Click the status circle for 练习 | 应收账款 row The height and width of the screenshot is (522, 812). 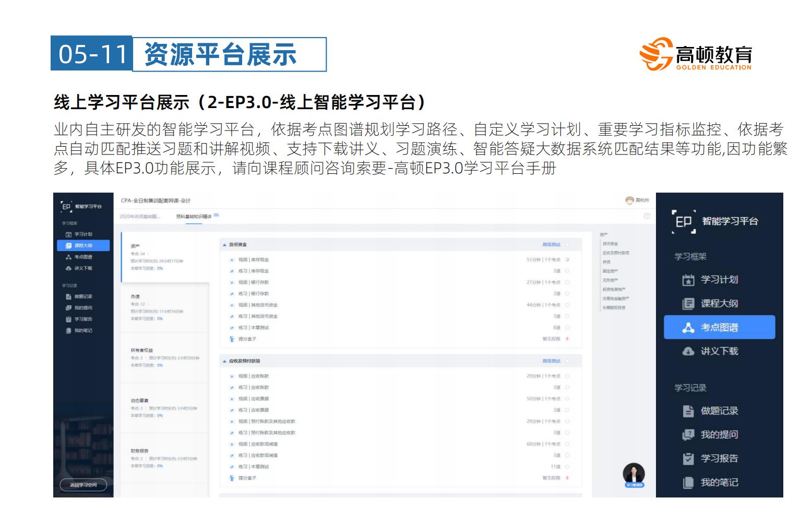[567, 387]
